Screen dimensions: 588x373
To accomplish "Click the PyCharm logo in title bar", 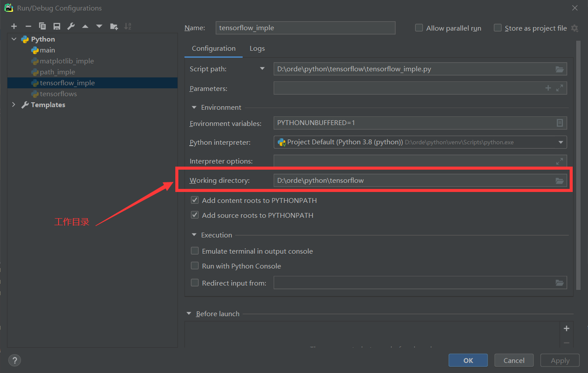I will [x=8, y=7].
